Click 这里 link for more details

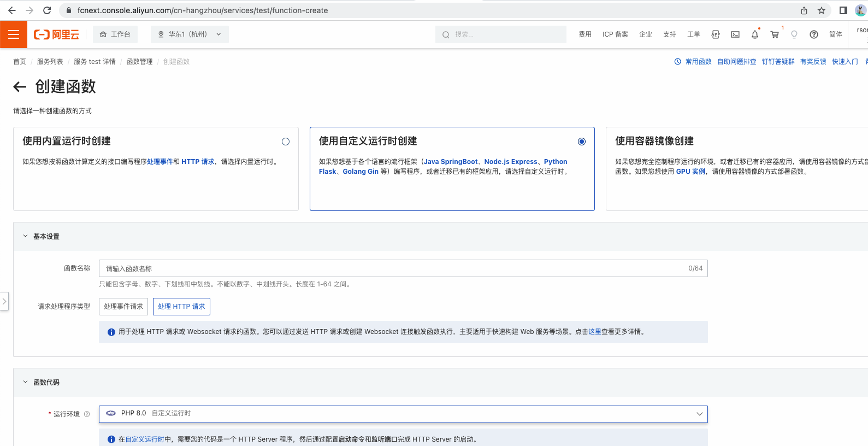(594, 332)
